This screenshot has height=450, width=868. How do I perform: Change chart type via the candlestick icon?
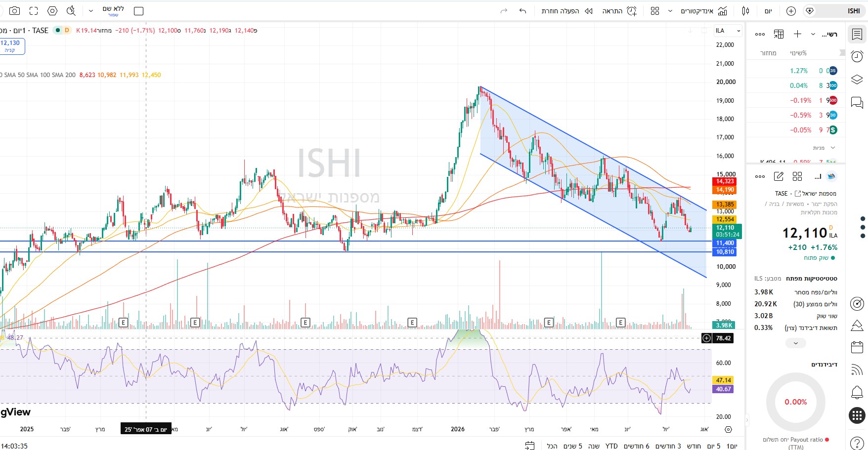pyautogui.click(x=746, y=11)
